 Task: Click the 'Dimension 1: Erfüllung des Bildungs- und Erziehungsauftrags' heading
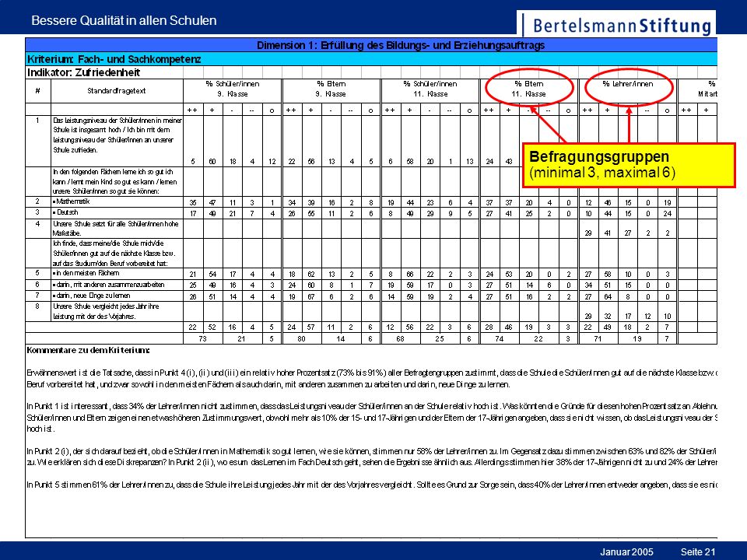tap(400, 45)
